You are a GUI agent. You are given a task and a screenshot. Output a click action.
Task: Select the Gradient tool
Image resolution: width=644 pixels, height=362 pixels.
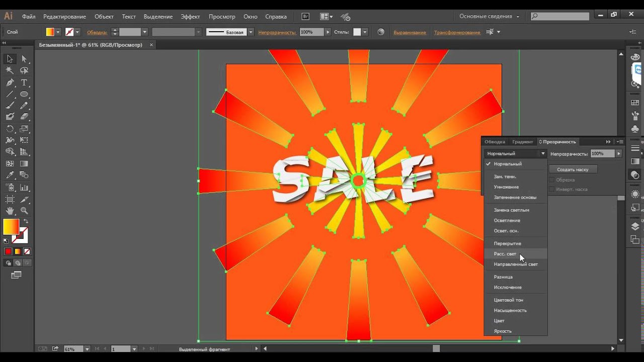[24, 163]
